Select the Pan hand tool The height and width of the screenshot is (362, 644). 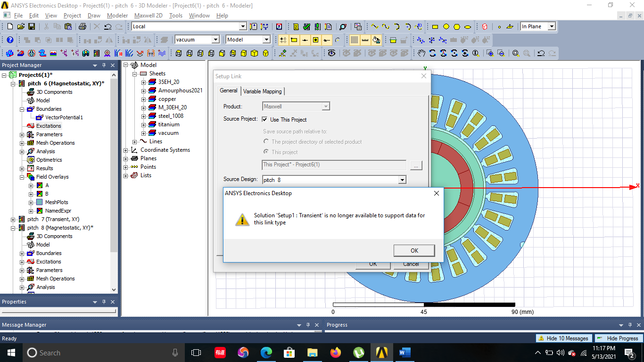click(421, 53)
